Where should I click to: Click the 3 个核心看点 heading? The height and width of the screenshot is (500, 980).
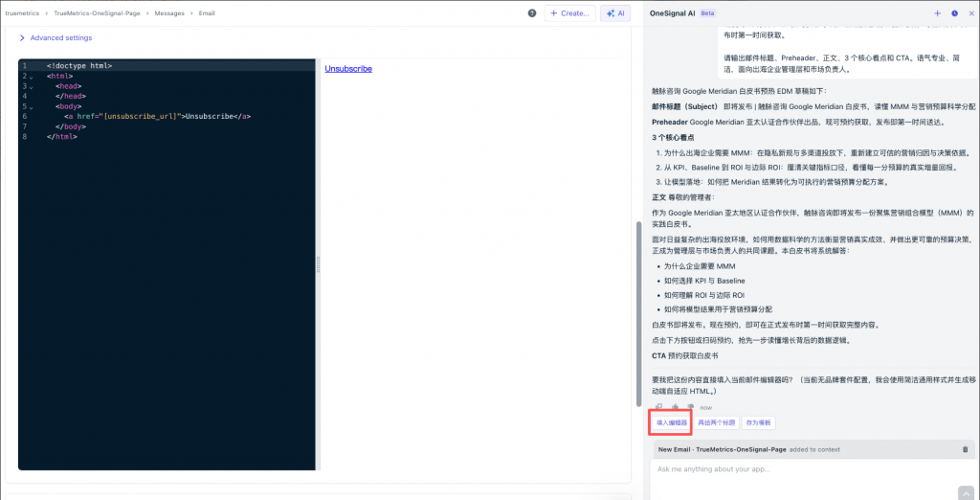pos(673,138)
